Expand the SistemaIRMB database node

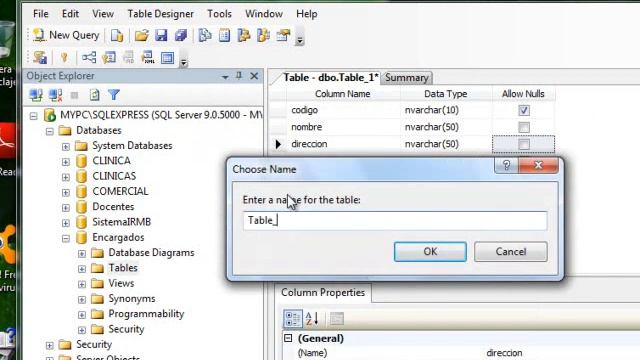66,223
